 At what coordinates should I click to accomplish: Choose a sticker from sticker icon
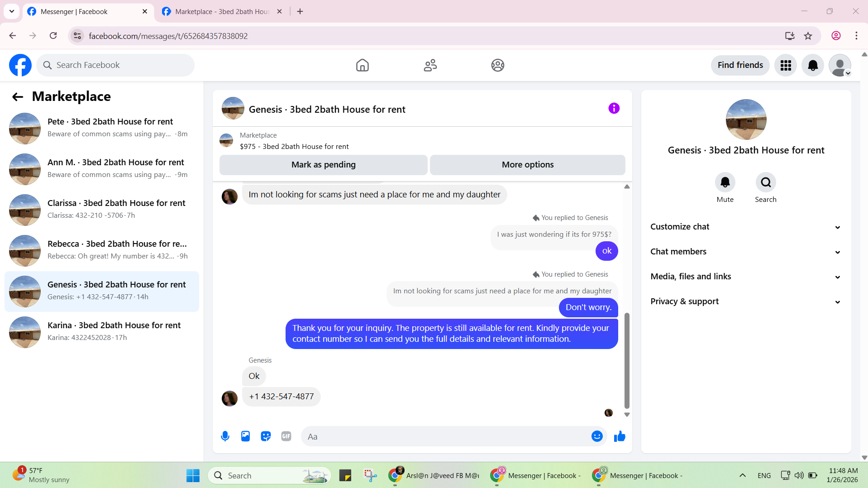coord(266,436)
